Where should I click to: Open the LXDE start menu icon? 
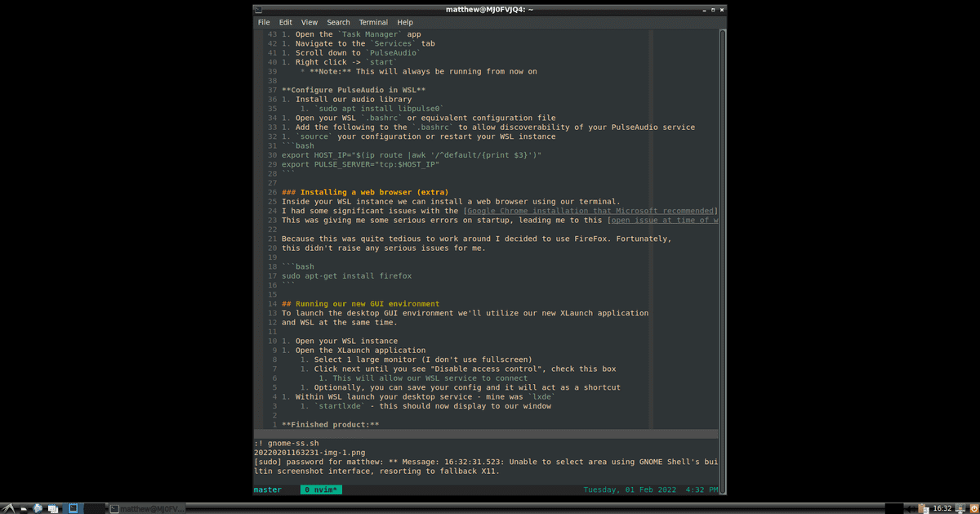point(7,507)
